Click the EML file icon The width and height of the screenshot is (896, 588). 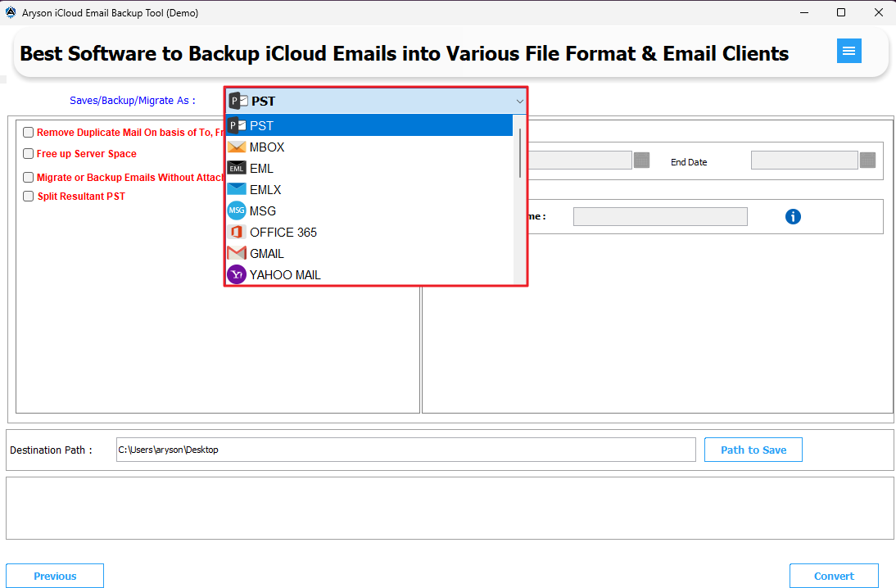237,168
